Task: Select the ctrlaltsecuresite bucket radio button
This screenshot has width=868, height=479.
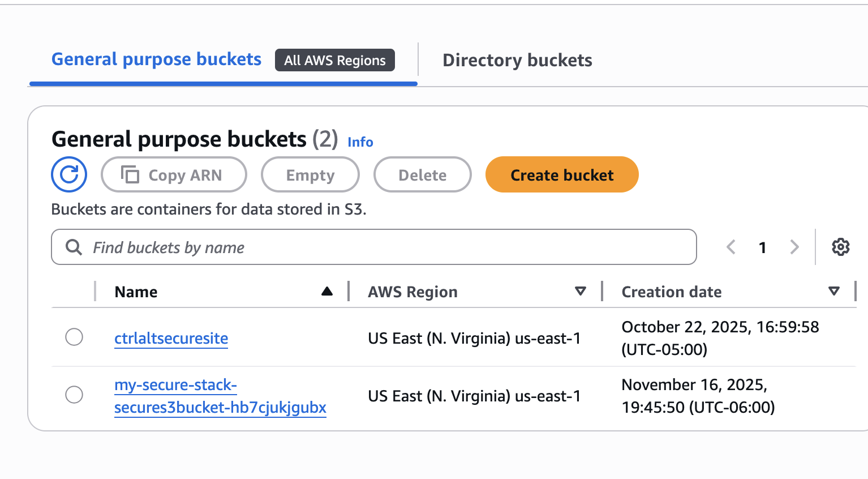Action: pos(74,337)
